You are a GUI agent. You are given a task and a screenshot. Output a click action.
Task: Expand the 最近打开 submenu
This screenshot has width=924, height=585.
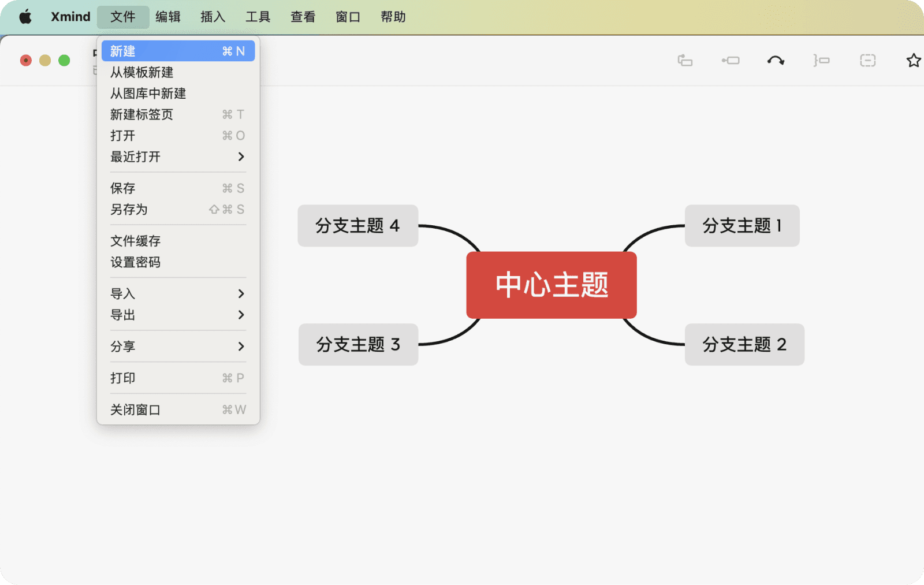[135, 157]
